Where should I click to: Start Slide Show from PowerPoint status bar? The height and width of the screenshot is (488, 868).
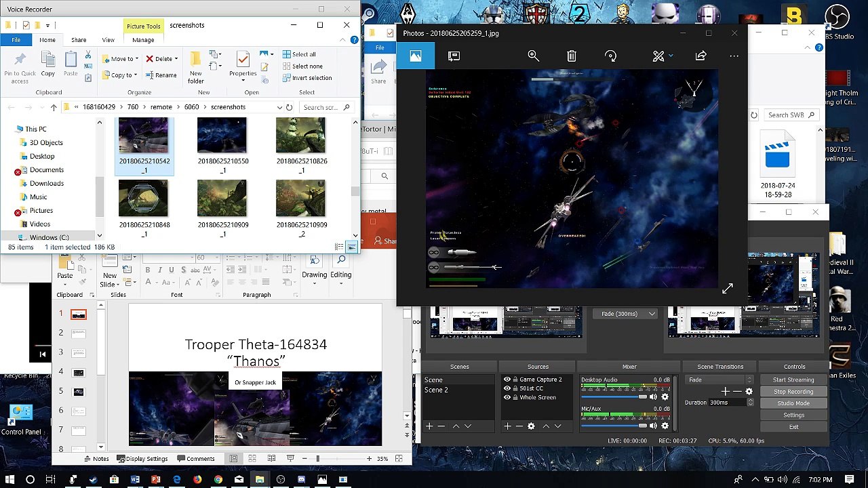point(290,459)
